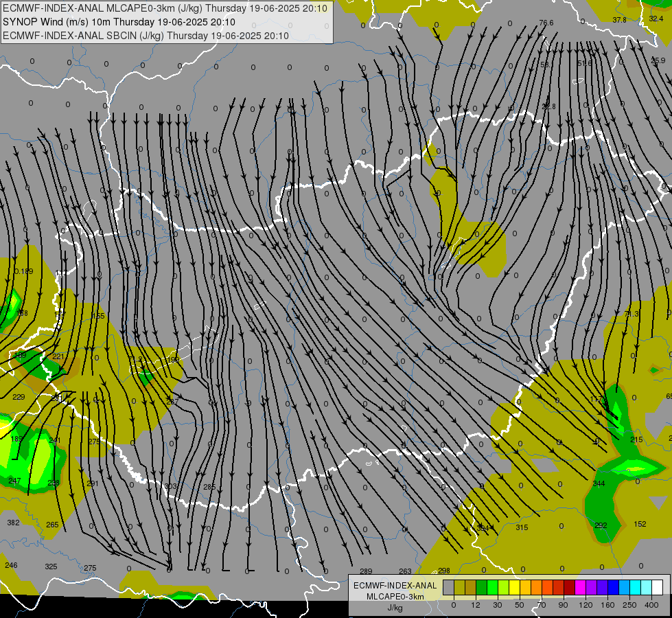Select the map value '71.3'
The height and width of the screenshot is (618, 672).
(x=632, y=314)
